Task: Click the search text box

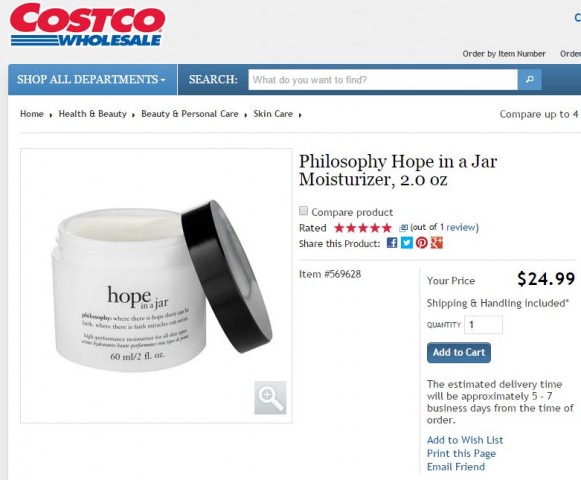Action: pos(383,80)
